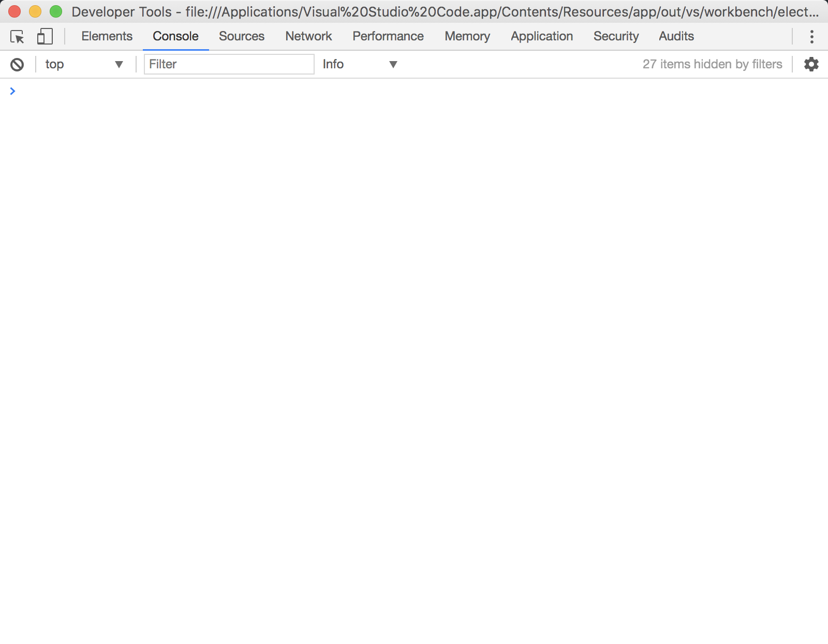Open the Sources tab
The height and width of the screenshot is (644, 828).
(x=242, y=36)
